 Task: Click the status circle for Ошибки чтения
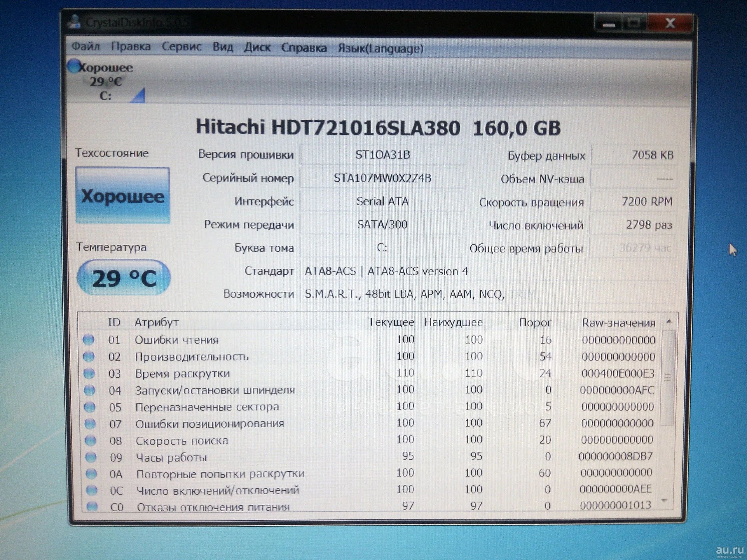click(x=88, y=339)
